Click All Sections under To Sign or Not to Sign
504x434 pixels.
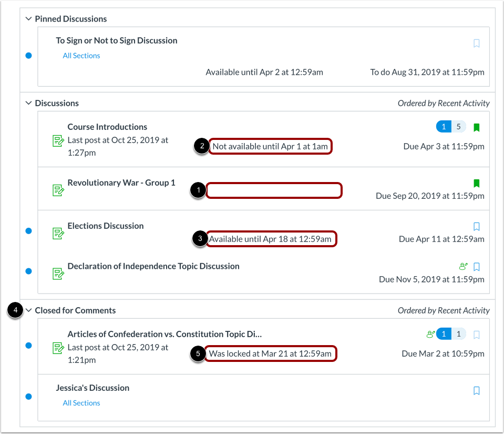[81, 56]
